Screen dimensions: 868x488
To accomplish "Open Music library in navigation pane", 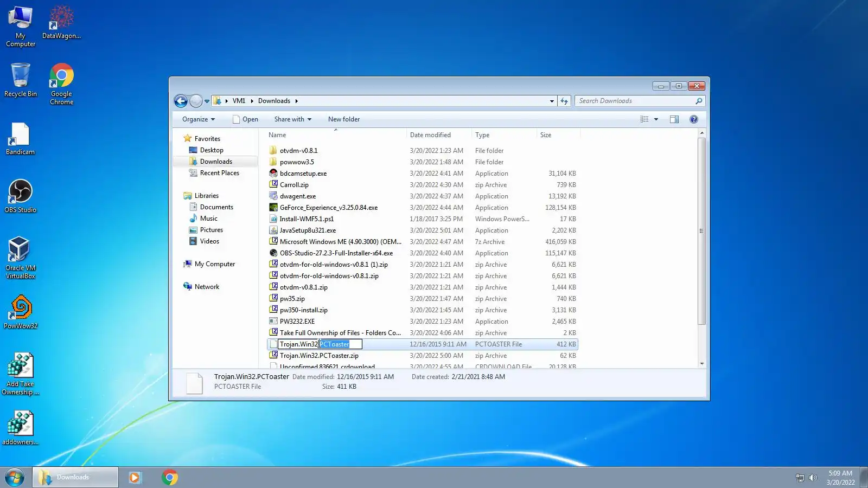I will coord(203,219).
